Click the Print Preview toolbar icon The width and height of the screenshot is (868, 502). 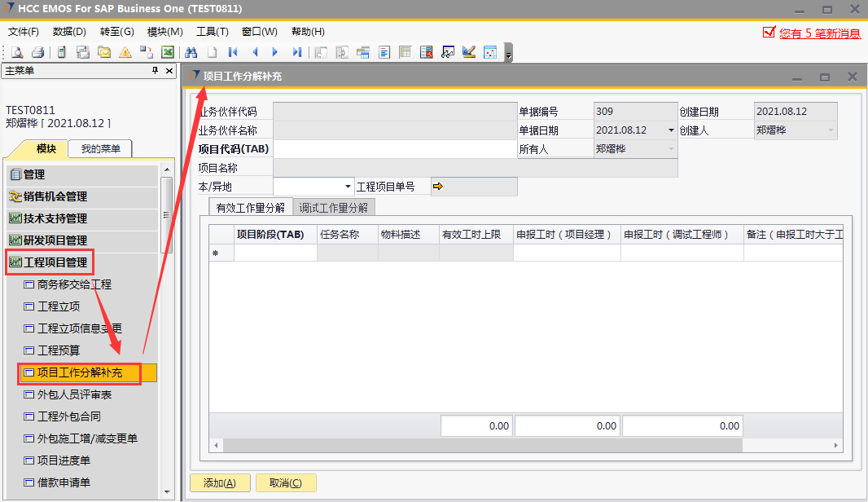17,52
